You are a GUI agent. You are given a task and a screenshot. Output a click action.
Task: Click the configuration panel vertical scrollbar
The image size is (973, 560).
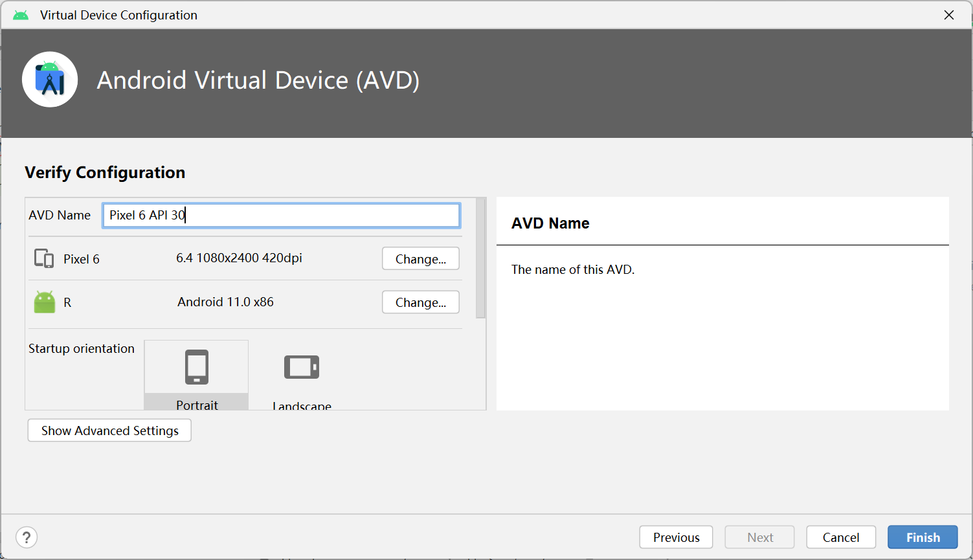click(480, 258)
